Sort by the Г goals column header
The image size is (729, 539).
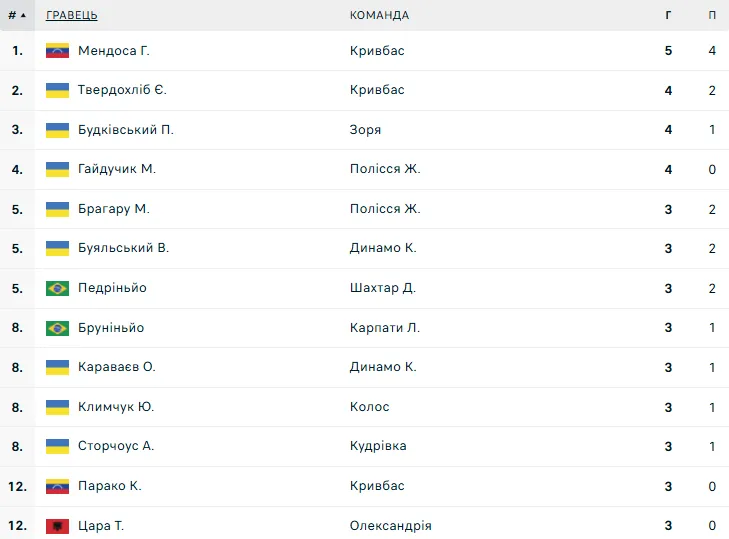pos(668,15)
